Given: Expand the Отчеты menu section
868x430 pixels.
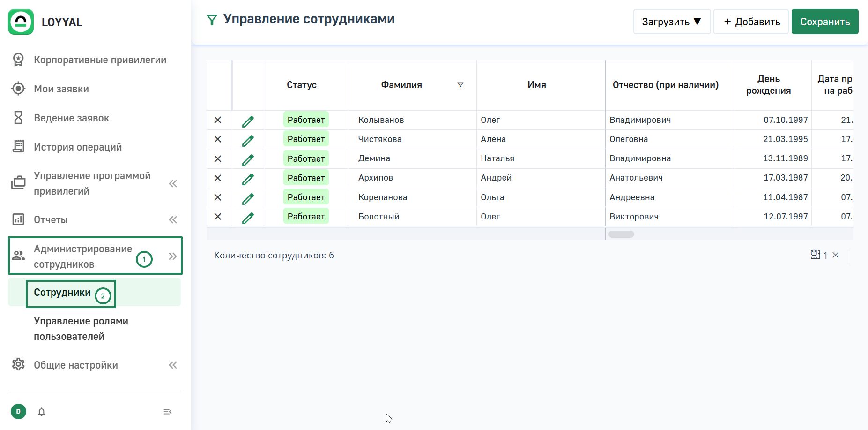Looking at the screenshot, I should tap(173, 219).
